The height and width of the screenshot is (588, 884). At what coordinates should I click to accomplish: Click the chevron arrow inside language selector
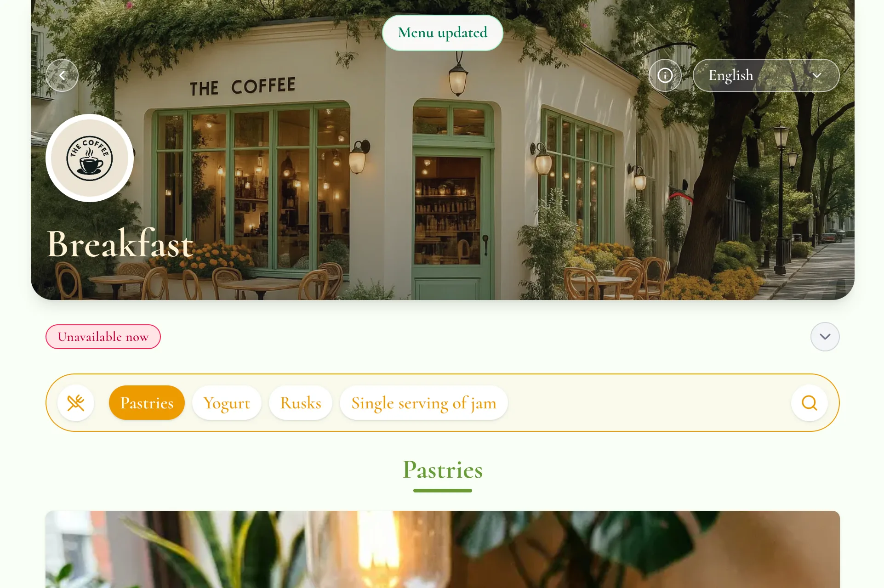816,75
